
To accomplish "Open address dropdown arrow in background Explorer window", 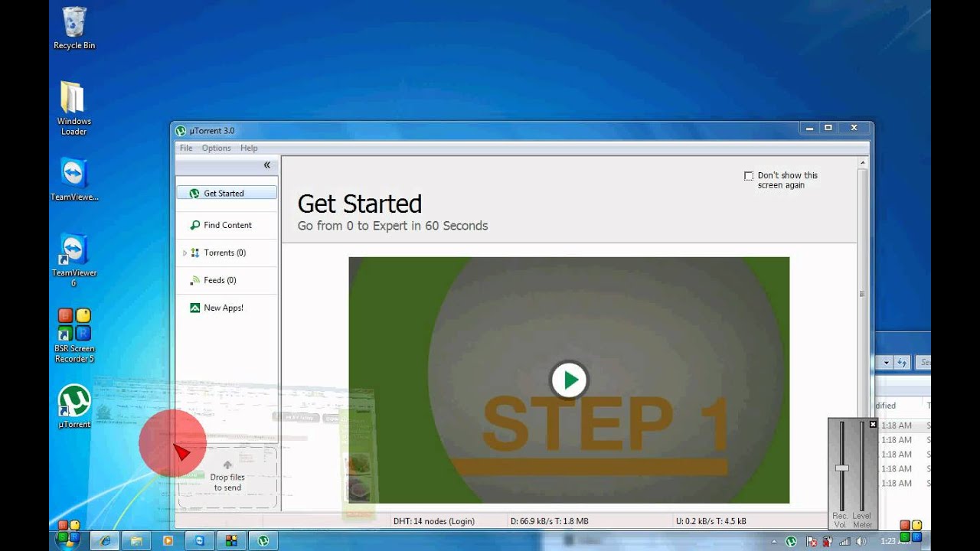I will pos(886,363).
